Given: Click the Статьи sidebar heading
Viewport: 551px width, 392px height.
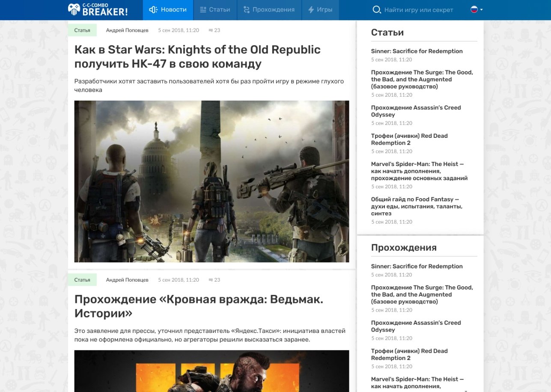Looking at the screenshot, I should coord(387,33).
